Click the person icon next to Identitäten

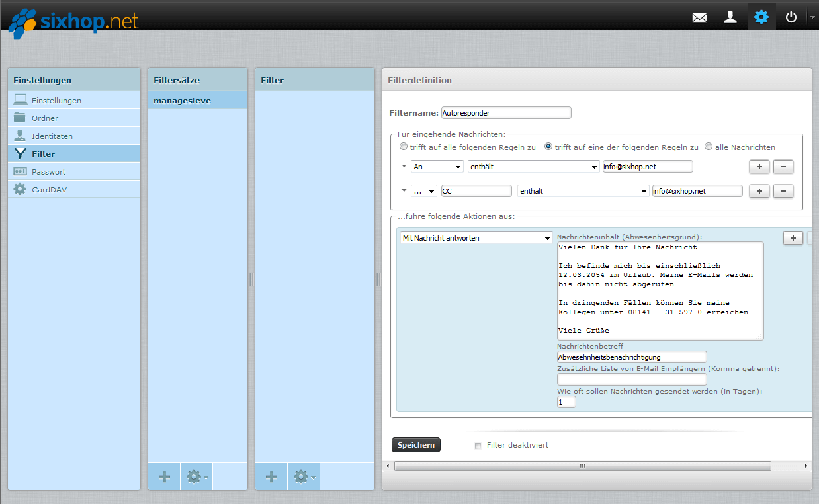[x=21, y=136]
